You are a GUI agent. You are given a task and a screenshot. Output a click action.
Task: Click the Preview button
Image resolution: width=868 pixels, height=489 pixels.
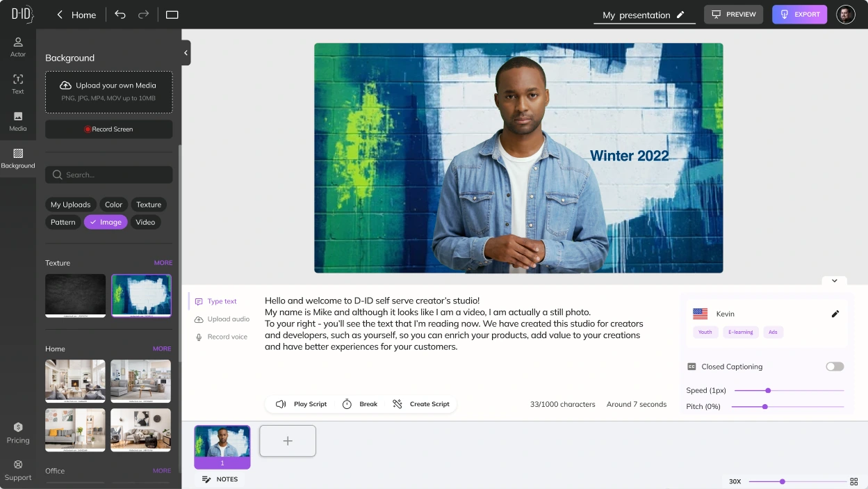click(x=733, y=15)
